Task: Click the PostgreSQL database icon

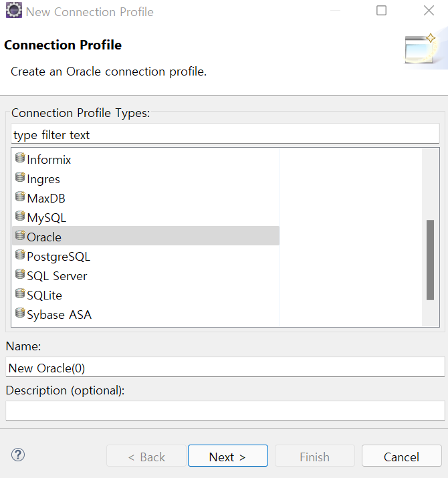Action: pyautogui.click(x=20, y=255)
